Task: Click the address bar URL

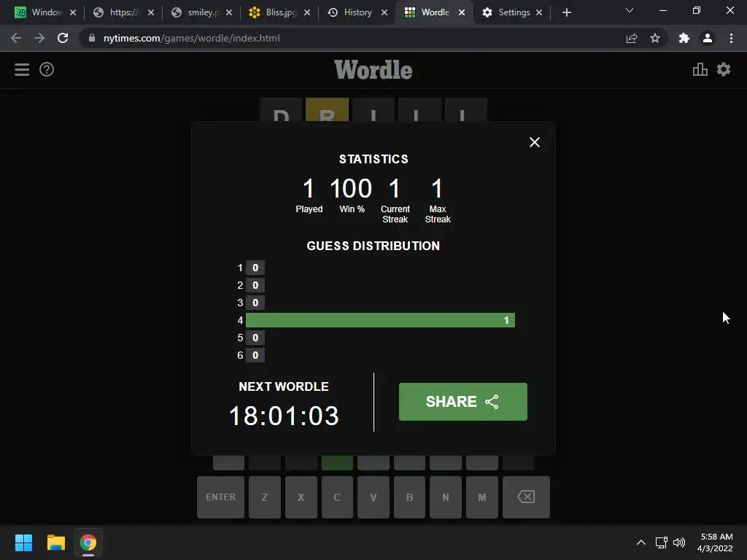Action: pos(192,38)
